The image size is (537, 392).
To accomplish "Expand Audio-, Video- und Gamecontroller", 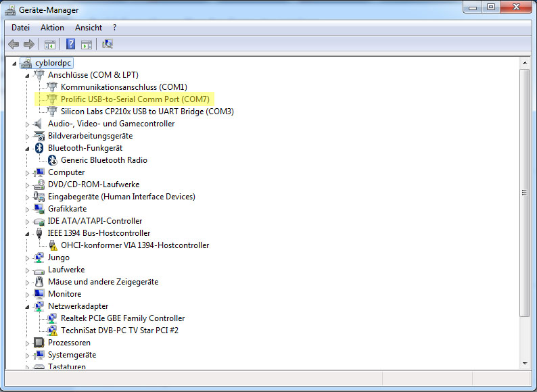I will (x=28, y=124).
